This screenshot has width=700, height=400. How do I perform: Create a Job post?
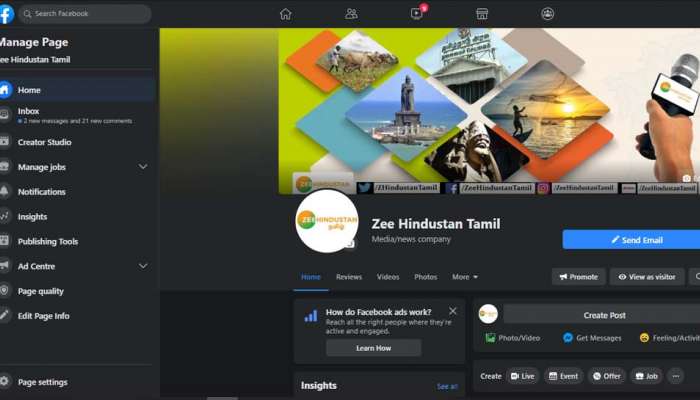[646, 376]
